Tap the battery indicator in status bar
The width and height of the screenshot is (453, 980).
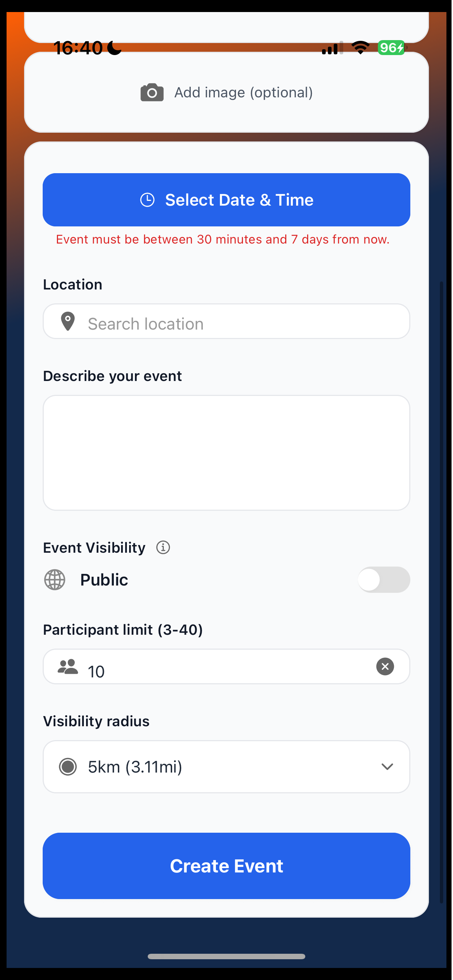pos(392,47)
